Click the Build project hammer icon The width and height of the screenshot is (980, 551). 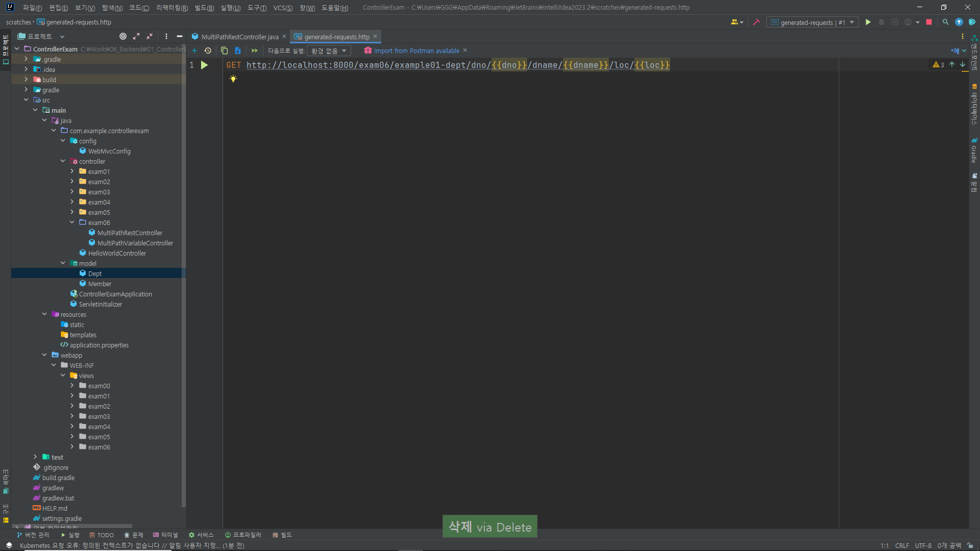tap(756, 22)
